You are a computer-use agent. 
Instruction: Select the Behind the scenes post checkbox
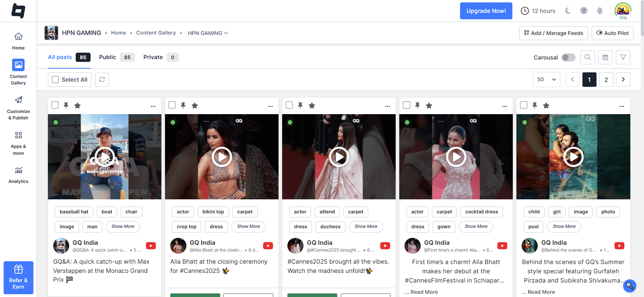click(524, 105)
